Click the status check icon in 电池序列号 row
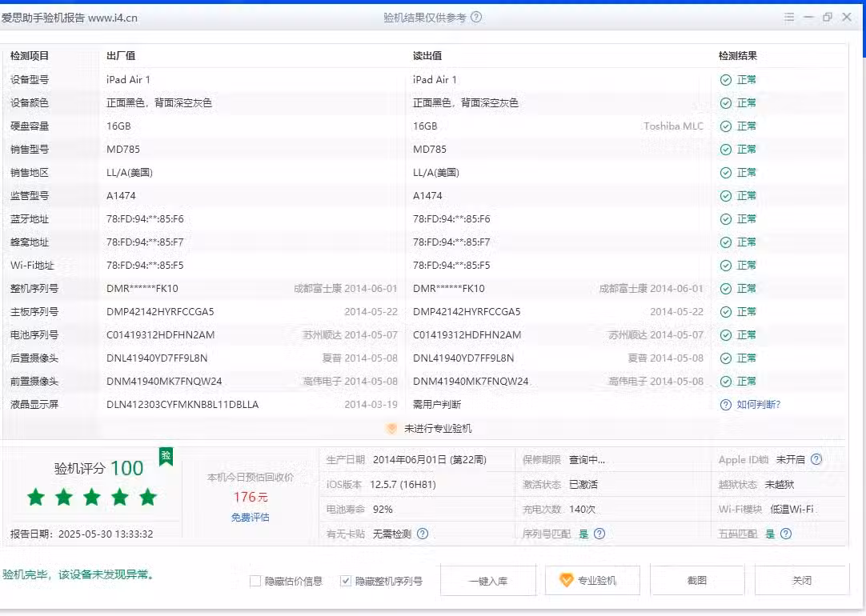 click(726, 335)
